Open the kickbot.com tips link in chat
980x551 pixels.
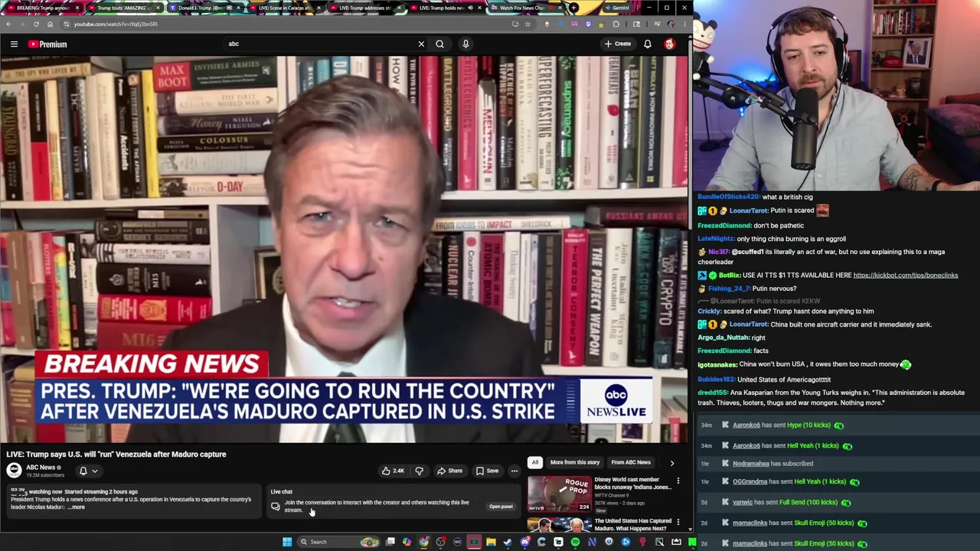pyautogui.click(x=905, y=275)
